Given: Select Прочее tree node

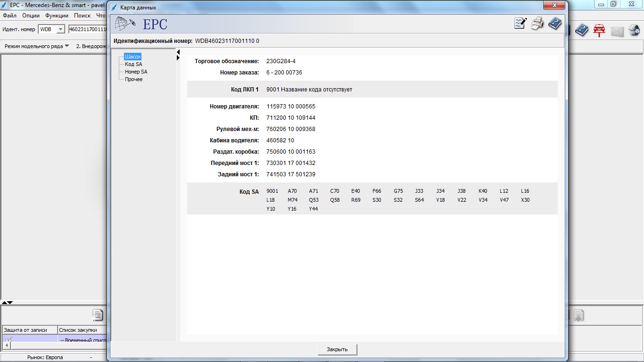Looking at the screenshot, I should (x=133, y=79).
